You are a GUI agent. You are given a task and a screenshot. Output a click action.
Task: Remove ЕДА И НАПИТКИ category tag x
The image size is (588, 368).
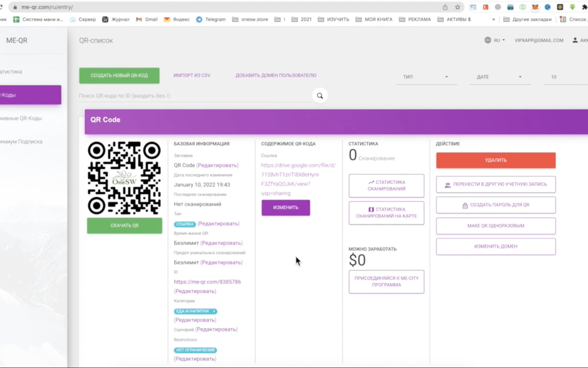(214, 311)
